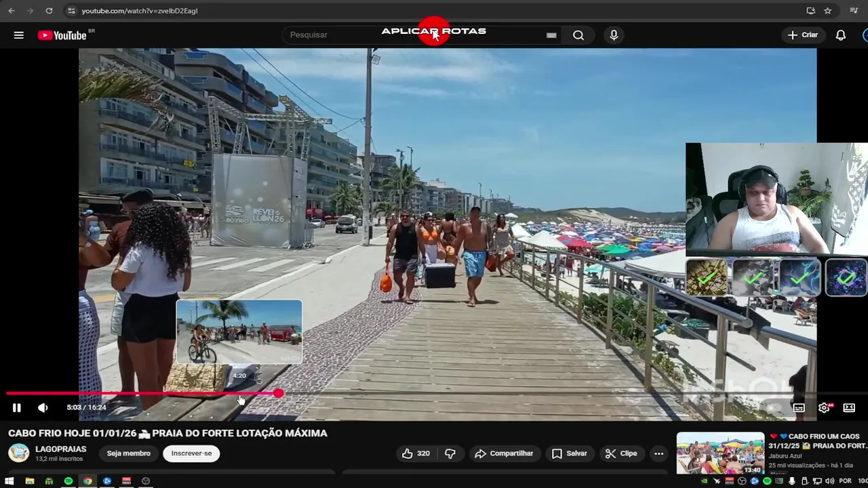
Task: Open the LAGOPRAIAS channel name link
Action: (61, 449)
